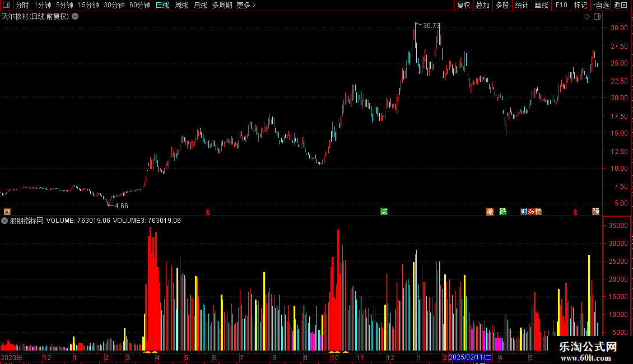Click the red S marker near March
Screen dimensions: 633x364
point(207,212)
